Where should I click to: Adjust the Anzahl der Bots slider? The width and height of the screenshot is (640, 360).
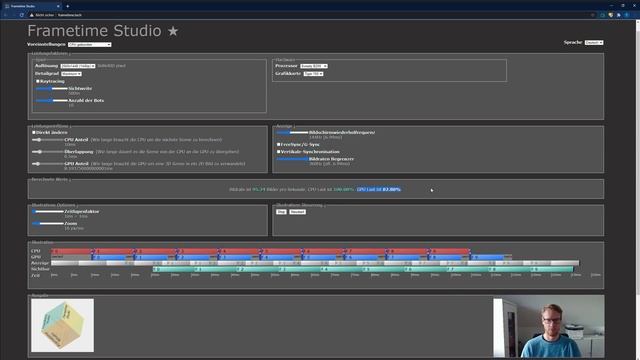(x=51, y=100)
